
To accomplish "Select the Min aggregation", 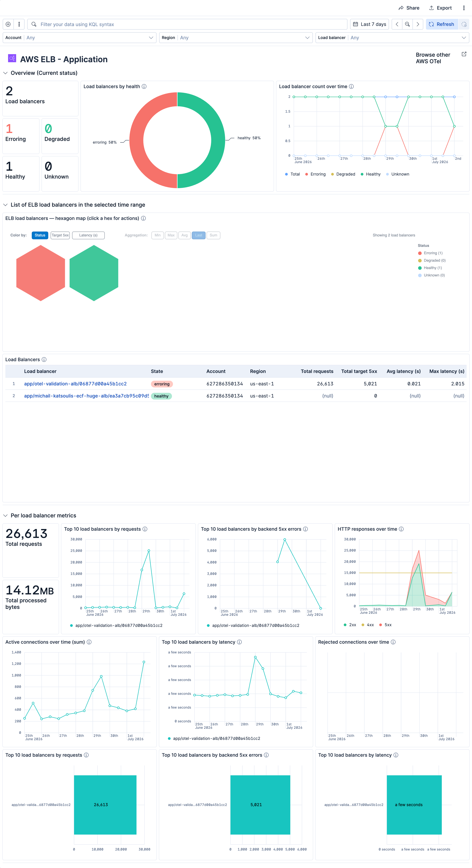I will [158, 235].
